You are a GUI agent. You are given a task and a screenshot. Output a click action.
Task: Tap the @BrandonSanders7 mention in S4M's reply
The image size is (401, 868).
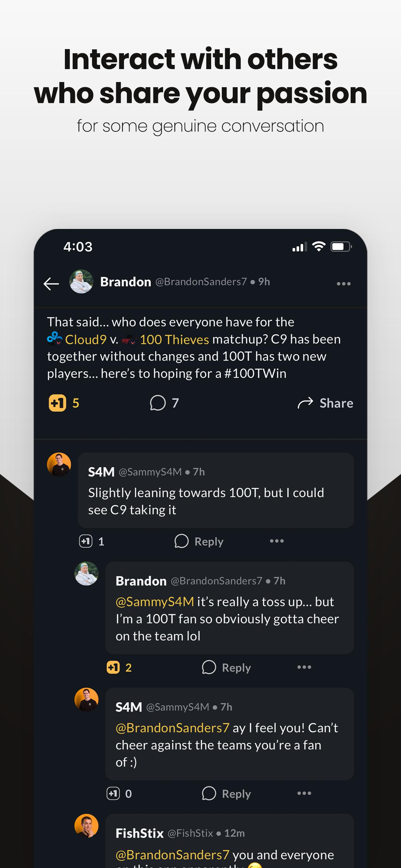172,728
